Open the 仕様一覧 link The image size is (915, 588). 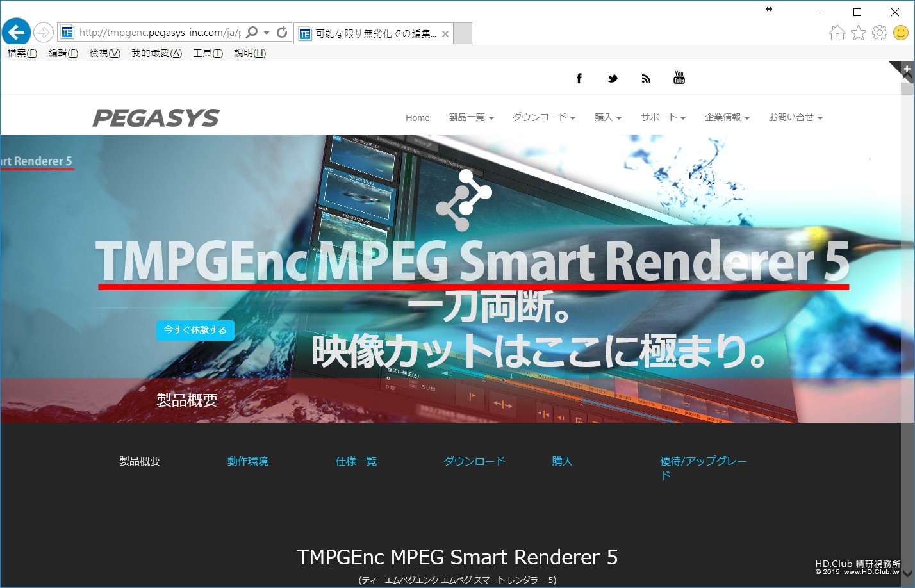click(x=356, y=461)
